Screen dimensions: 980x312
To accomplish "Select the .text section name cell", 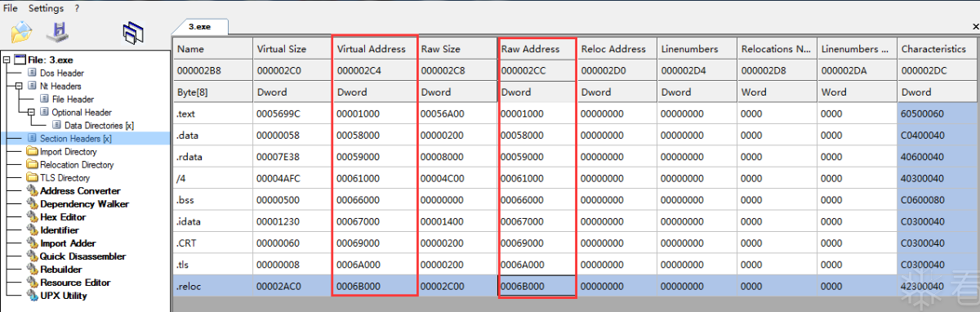I will pos(212,114).
